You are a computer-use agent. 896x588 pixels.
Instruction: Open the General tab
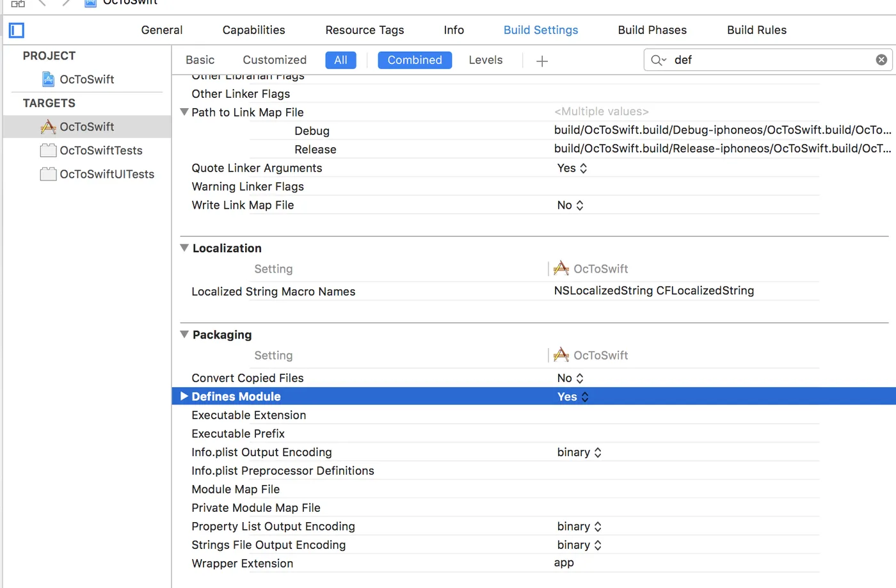(162, 30)
